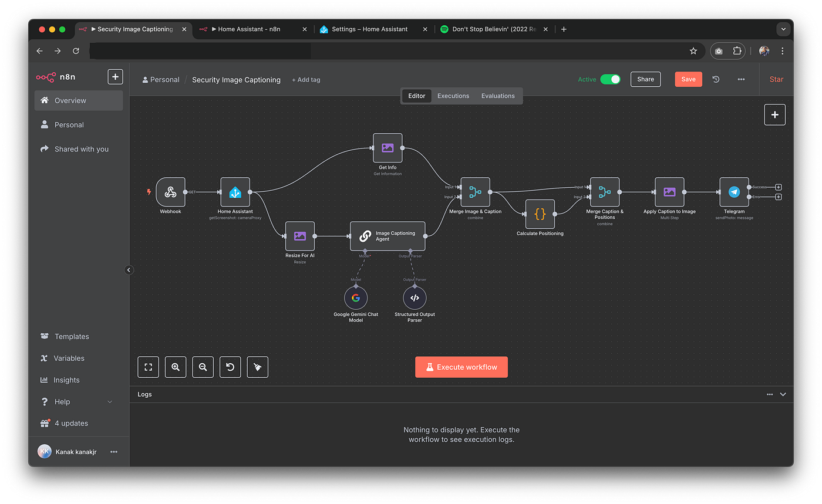Fit workflow to view with expand icon

click(x=148, y=367)
